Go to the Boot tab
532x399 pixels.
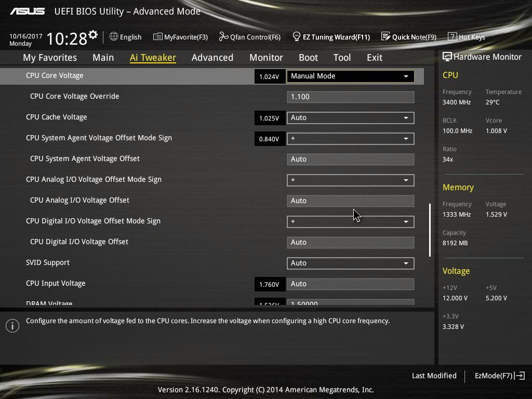point(308,58)
